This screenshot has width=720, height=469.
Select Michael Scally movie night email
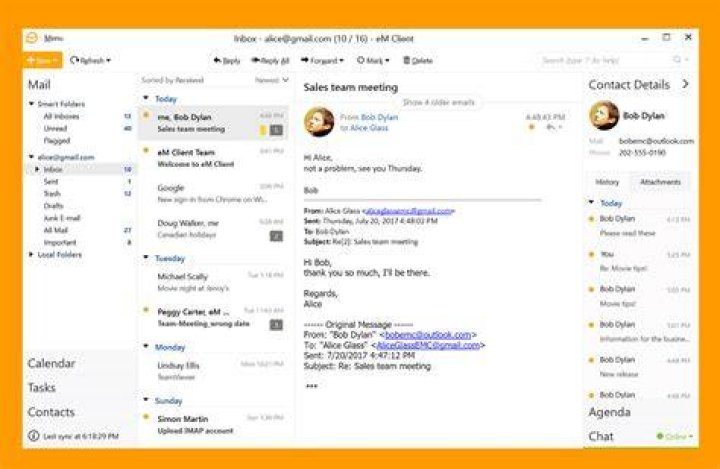coord(214,282)
